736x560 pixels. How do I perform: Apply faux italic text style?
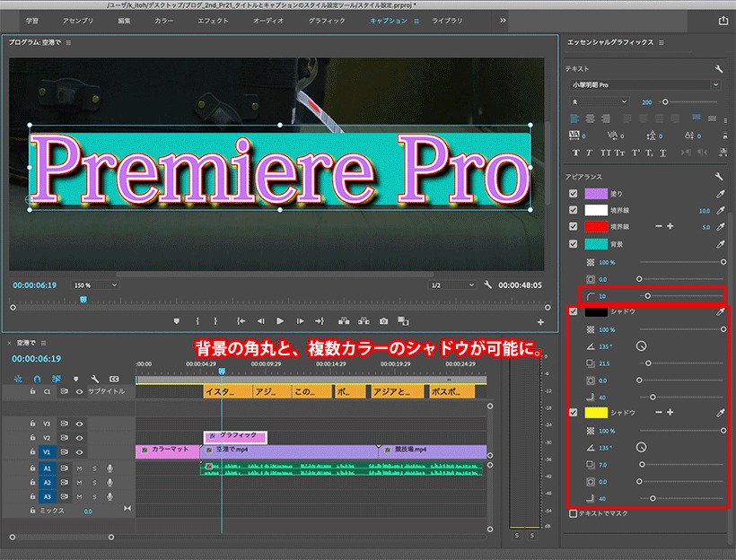(x=589, y=153)
